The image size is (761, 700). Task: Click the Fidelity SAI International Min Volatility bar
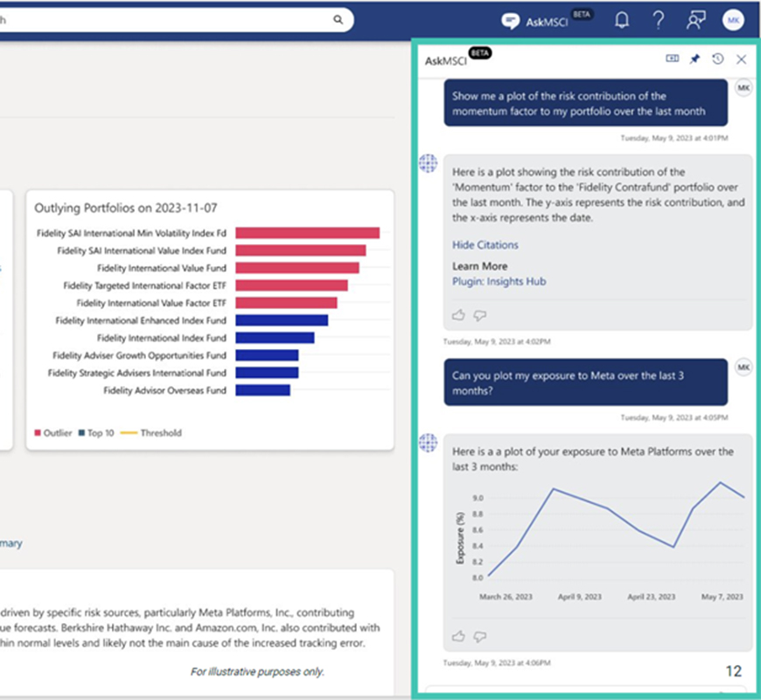pos(307,233)
